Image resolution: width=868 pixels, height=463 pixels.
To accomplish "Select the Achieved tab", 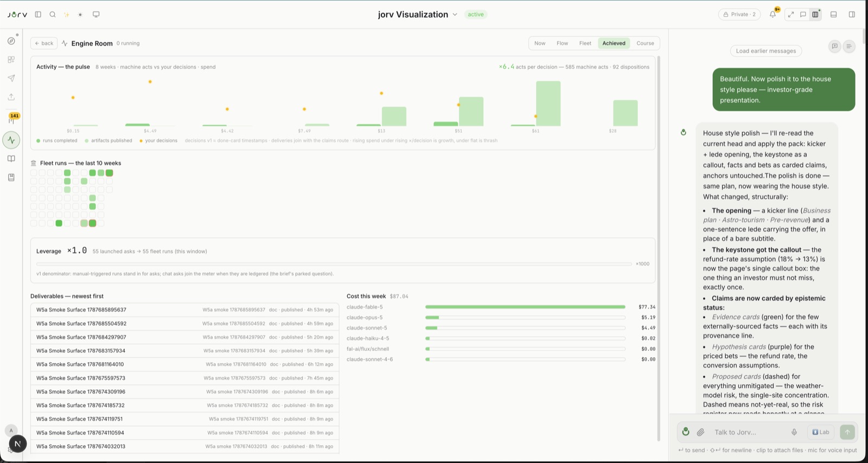I will tap(614, 43).
